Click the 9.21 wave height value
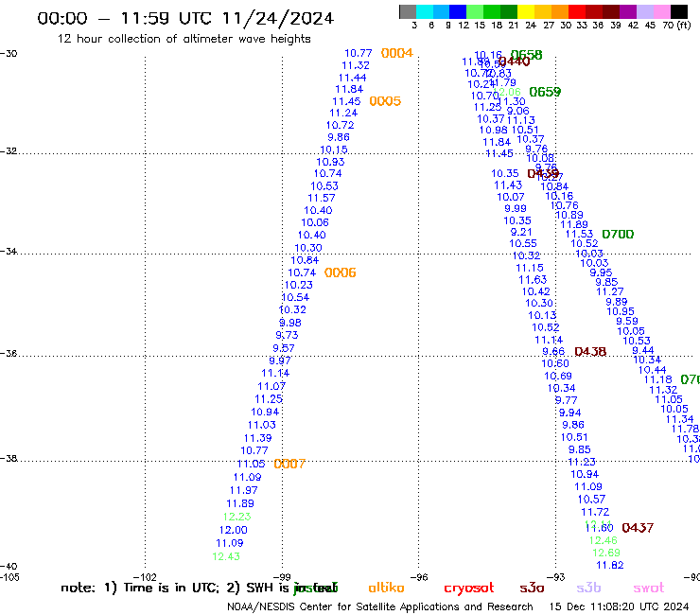 (x=521, y=232)
